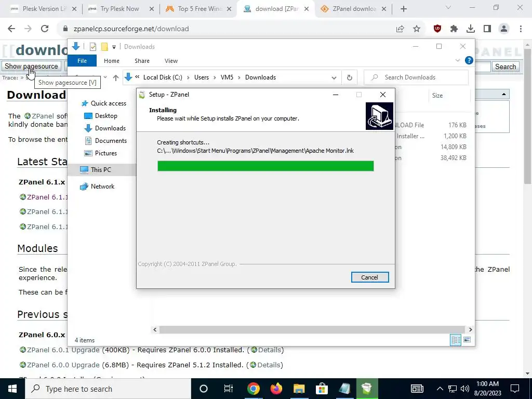Viewport: 532px width, 399px height.
Task: Click left scroll arrow in explorer
Action: pos(155,329)
